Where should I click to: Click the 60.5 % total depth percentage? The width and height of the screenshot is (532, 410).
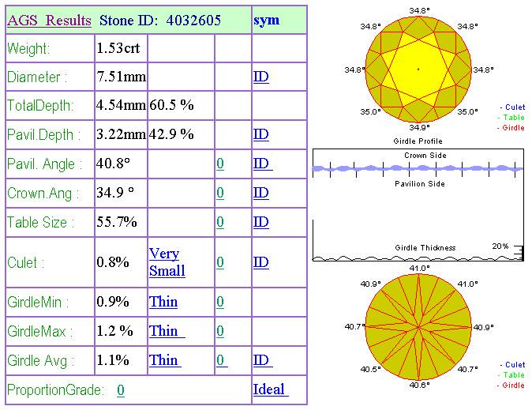coord(171,105)
